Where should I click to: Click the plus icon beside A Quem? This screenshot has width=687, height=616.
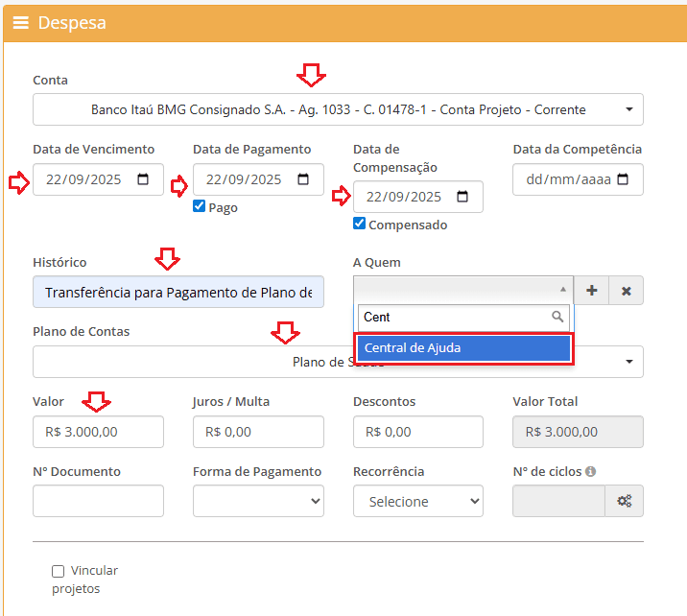(592, 291)
